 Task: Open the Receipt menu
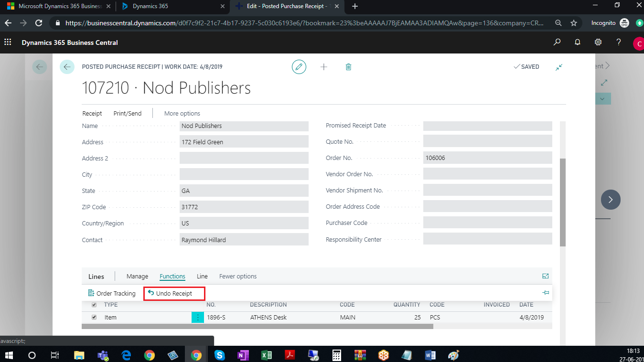(x=92, y=113)
